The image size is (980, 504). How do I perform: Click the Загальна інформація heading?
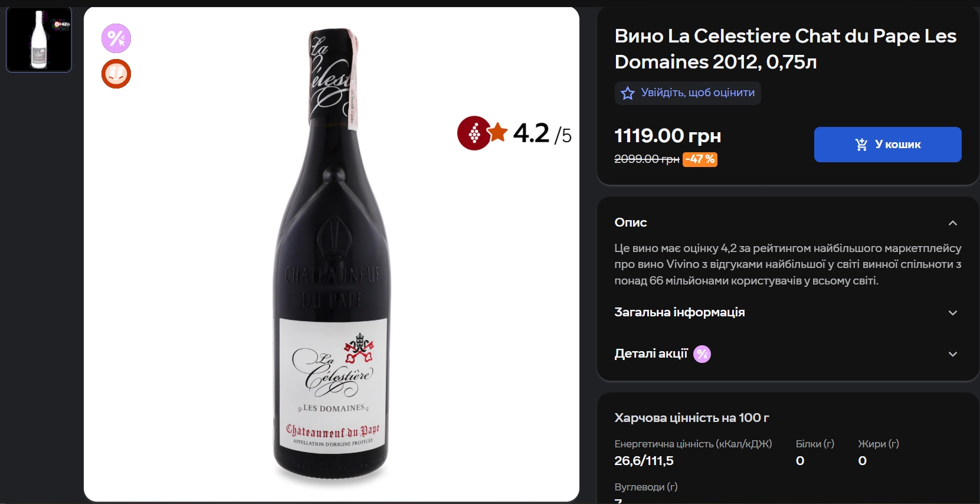point(680,312)
